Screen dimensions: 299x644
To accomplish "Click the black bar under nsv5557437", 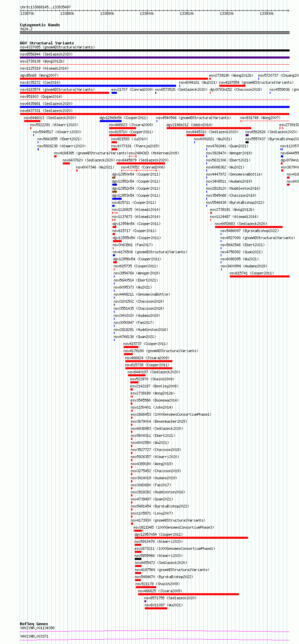I will tap(247, 142).
